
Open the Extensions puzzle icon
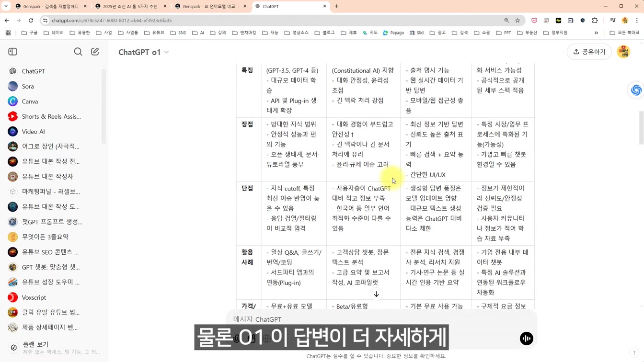595,21
